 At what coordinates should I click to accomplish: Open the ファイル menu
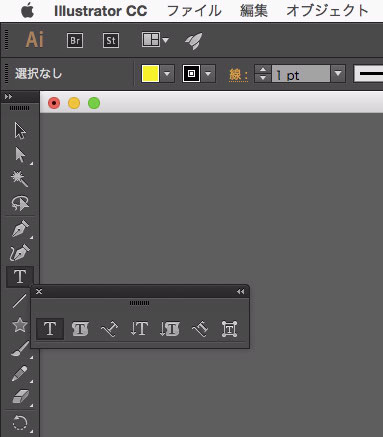point(194,11)
